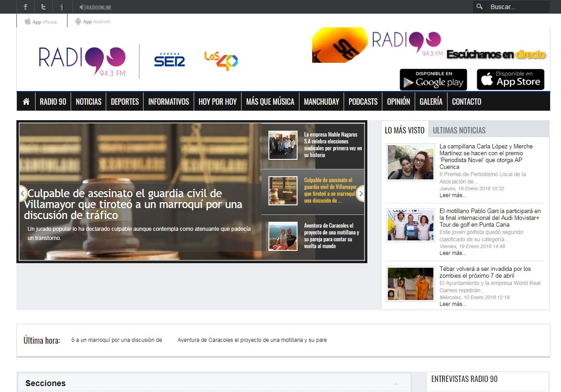Read more on Audi Movistar golf article

point(453,253)
